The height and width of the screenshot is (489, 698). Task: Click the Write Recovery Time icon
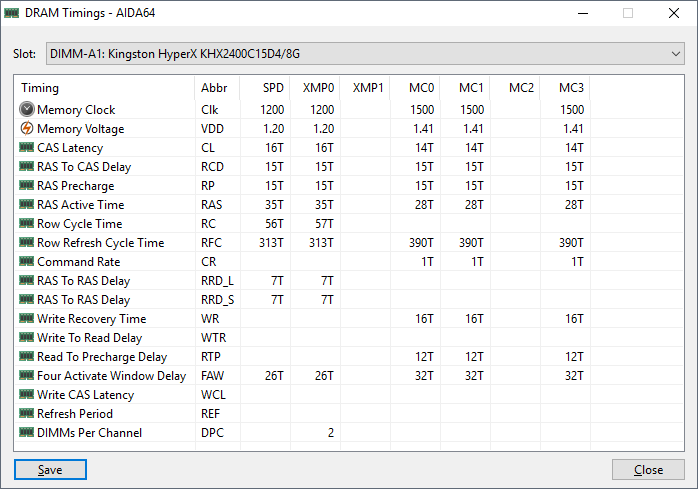point(27,319)
